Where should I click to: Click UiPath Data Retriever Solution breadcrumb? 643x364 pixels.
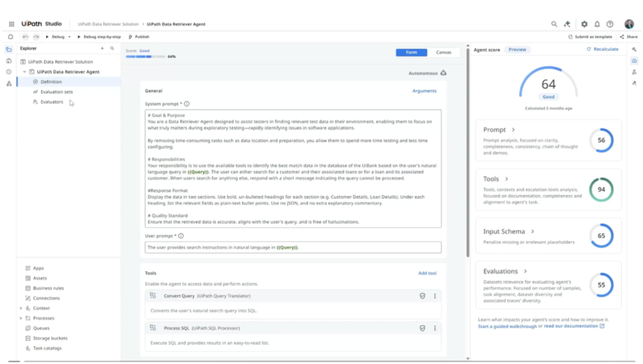108,24
